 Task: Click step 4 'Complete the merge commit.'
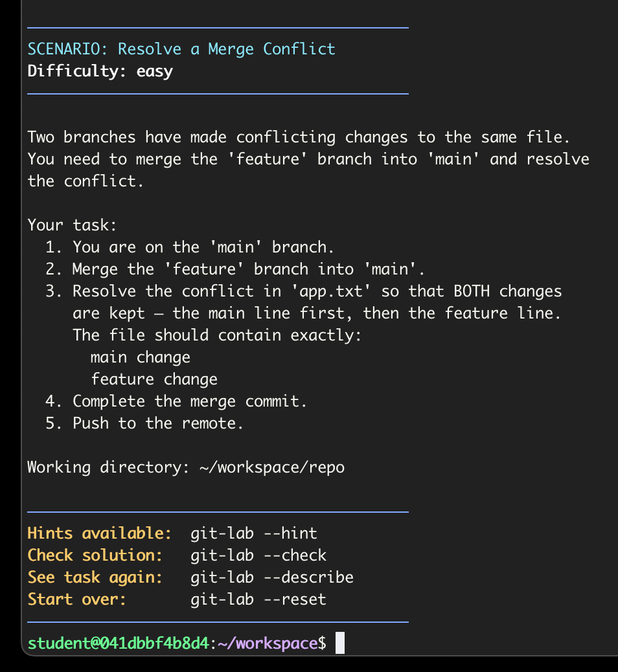click(x=189, y=401)
